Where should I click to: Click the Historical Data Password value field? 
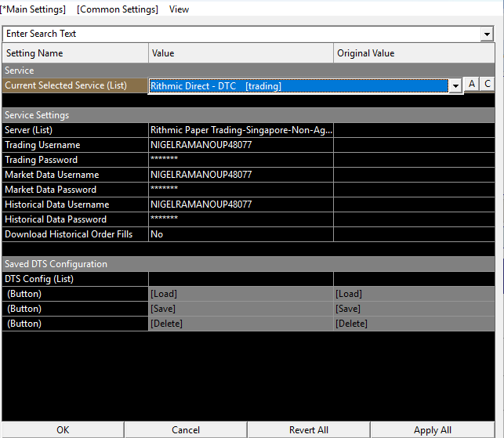pyautogui.click(x=241, y=219)
